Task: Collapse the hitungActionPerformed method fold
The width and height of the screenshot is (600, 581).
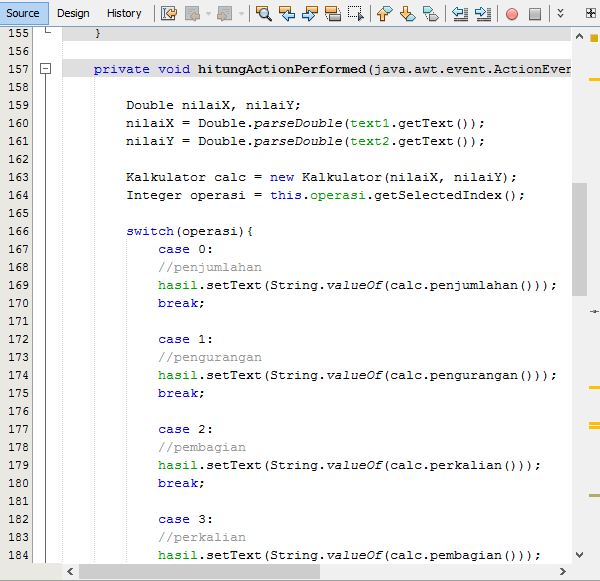Action: coord(46,69)
